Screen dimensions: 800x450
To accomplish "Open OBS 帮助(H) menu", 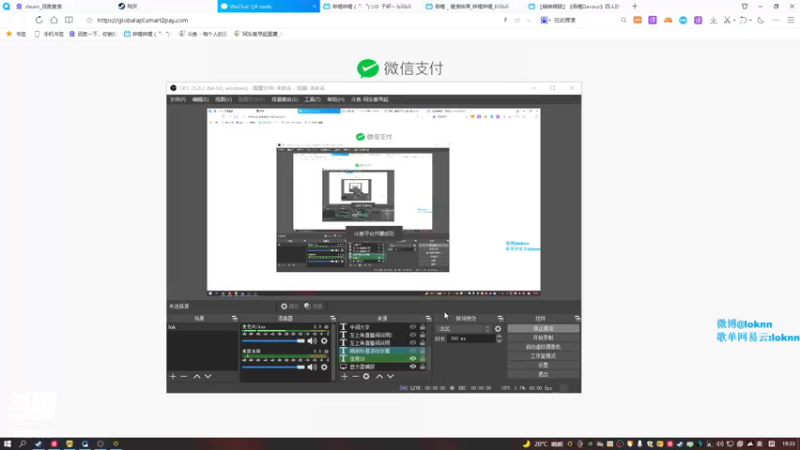I will (x=335, y=99).
